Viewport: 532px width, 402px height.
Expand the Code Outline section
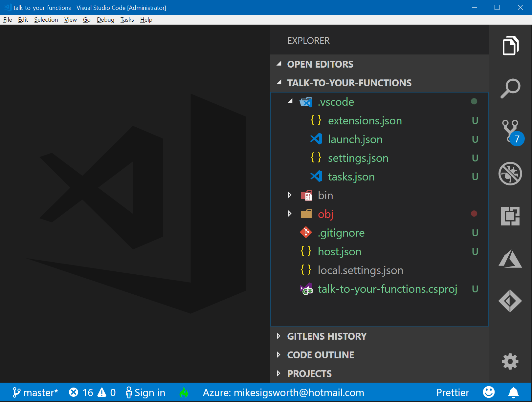[x=279, y=355]
